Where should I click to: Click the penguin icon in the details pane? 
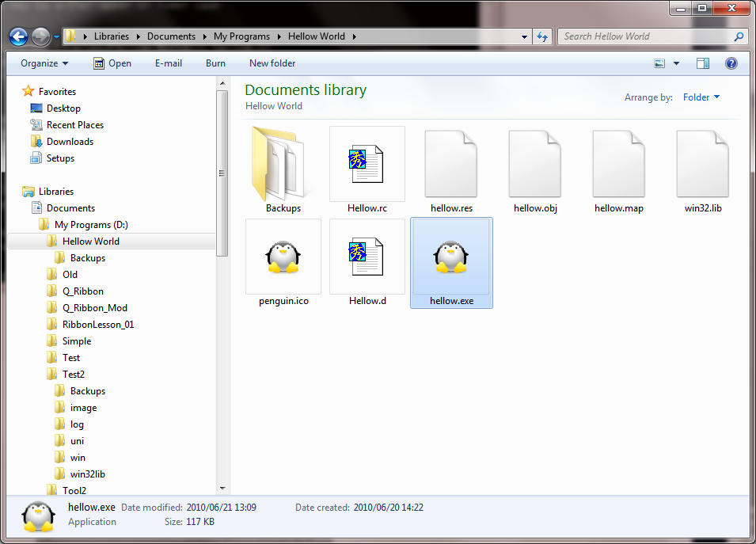[38, 516]
